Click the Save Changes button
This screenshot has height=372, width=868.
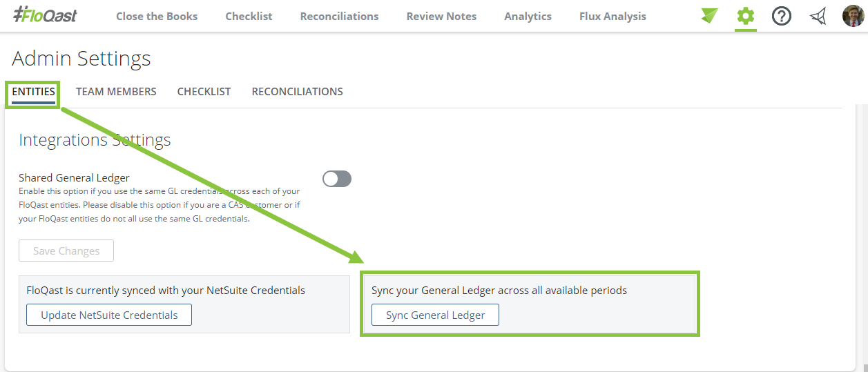66,251
